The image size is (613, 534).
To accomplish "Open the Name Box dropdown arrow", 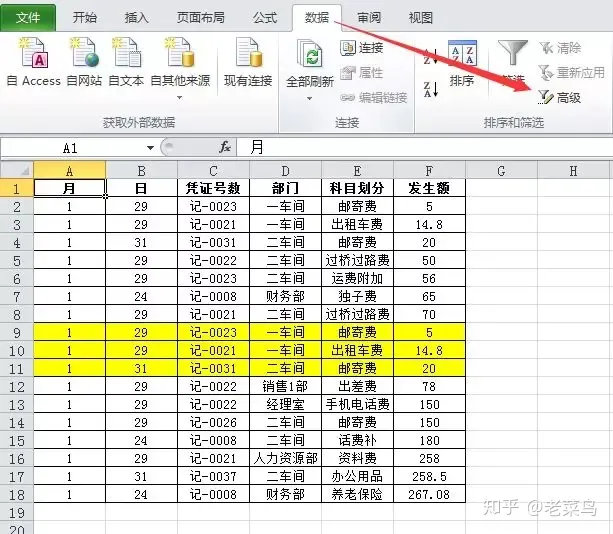I will [x=150, y=147].
